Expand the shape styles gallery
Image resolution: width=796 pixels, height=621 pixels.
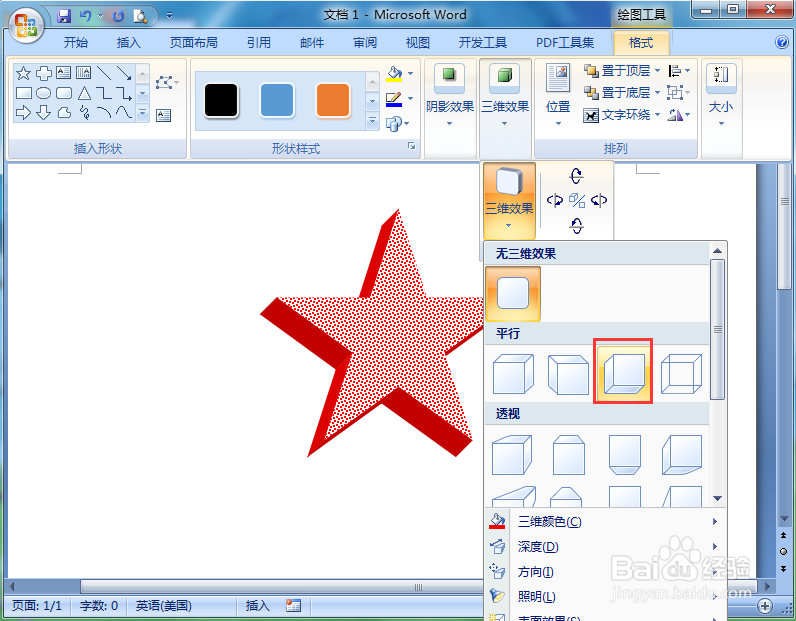coord(373,121)
